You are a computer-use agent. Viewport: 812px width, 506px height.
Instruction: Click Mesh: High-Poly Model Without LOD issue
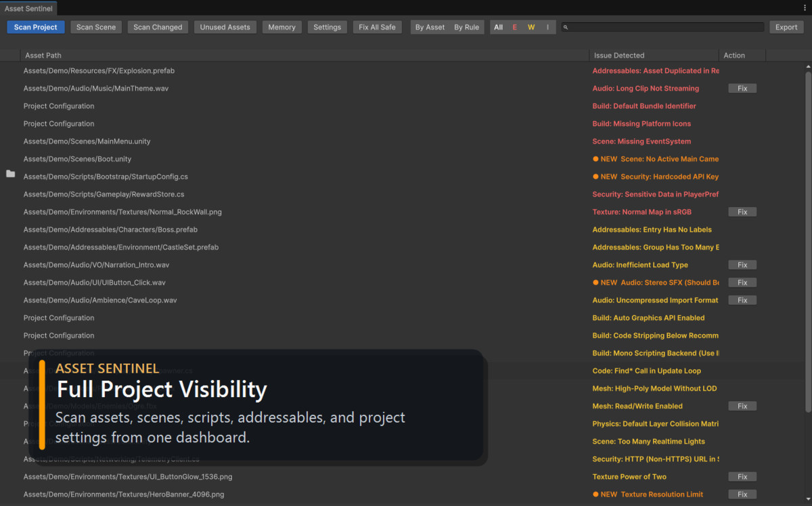pos(654,388)
